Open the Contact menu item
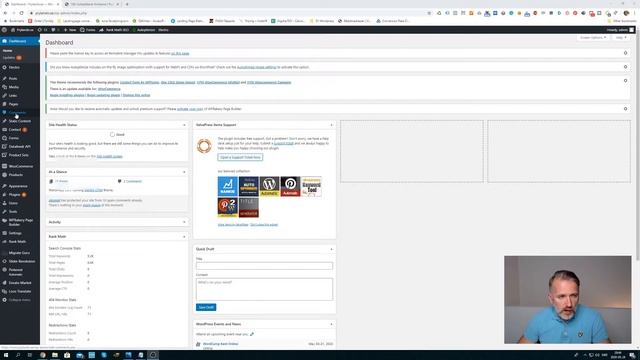This screenshot has height=360, width=640. tap(15, 129)
